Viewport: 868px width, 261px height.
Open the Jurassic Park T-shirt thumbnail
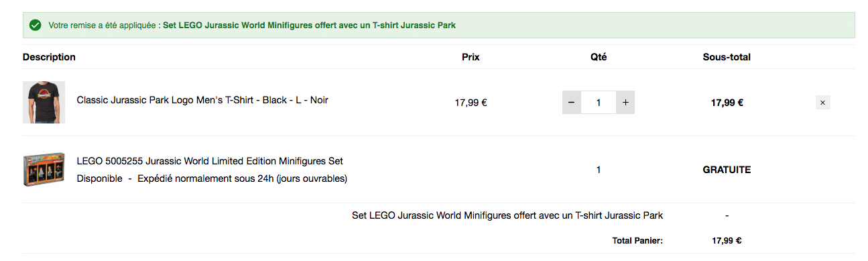44,102
